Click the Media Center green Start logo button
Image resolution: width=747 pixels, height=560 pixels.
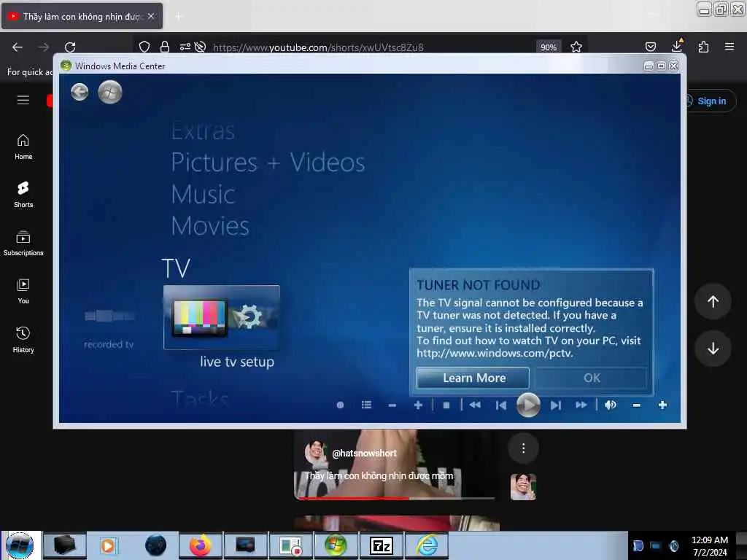point(110,92)
